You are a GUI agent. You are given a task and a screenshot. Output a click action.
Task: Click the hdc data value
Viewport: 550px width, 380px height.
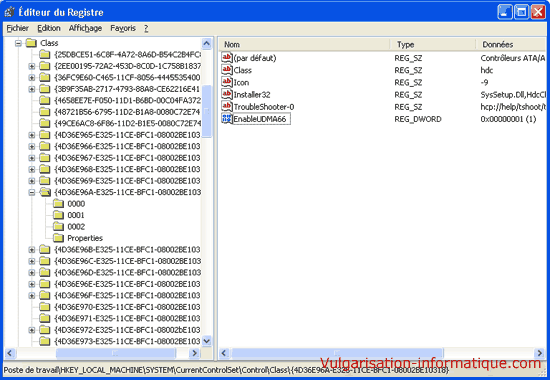487,70
